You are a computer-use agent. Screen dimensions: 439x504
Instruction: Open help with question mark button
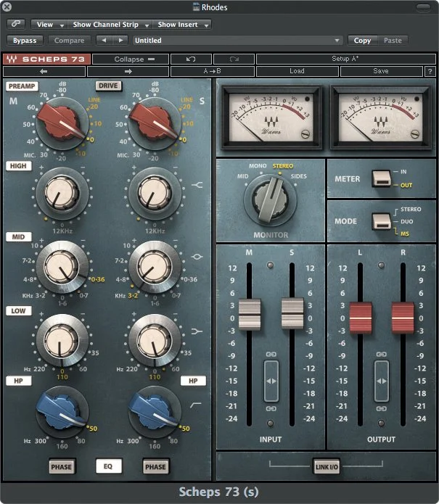[430, 71]
